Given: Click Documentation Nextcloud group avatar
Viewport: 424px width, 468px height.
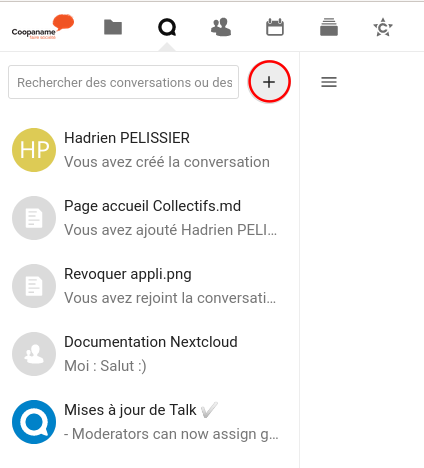Looking at the screenshot, I should click(34, 354).
